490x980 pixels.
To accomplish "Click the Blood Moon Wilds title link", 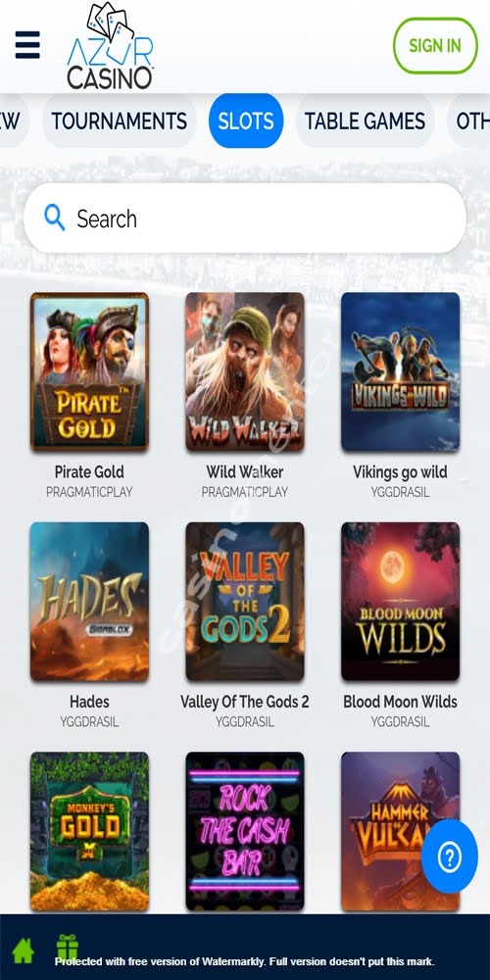I will (x=400, y=702).
